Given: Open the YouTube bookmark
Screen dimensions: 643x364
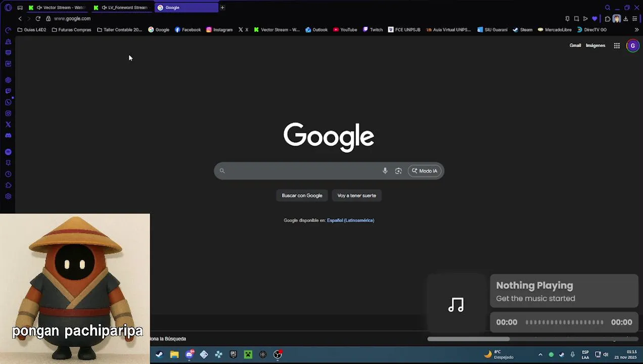Looking at the screenshot, I should click(345, 30).
